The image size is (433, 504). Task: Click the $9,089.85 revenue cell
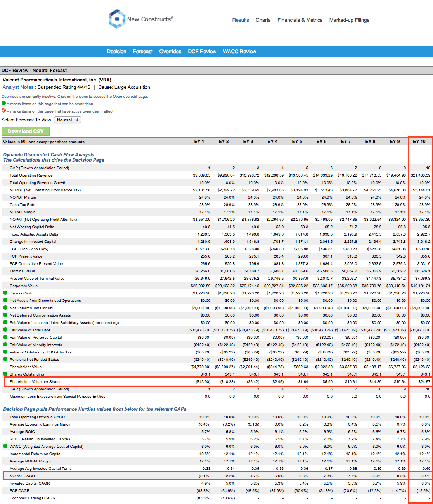202,175
